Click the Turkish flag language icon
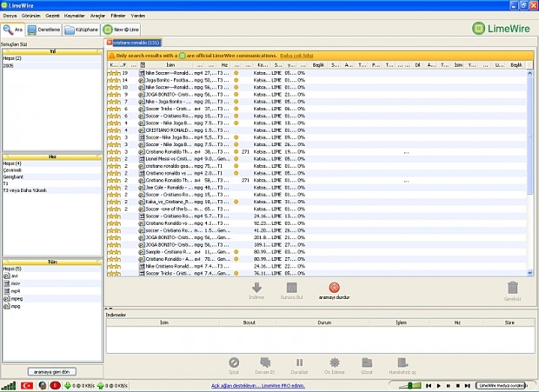539x392 pixels. coord(27,385)
